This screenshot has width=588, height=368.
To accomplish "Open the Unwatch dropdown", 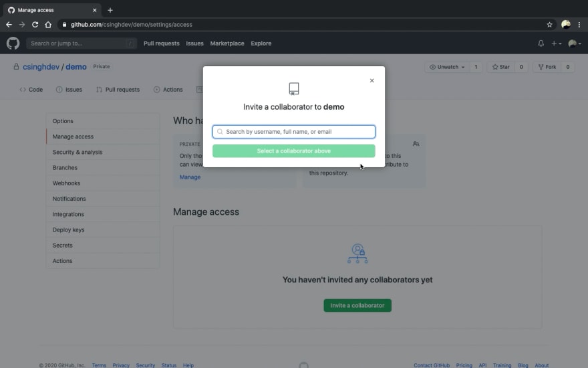I will coord(447,67).
